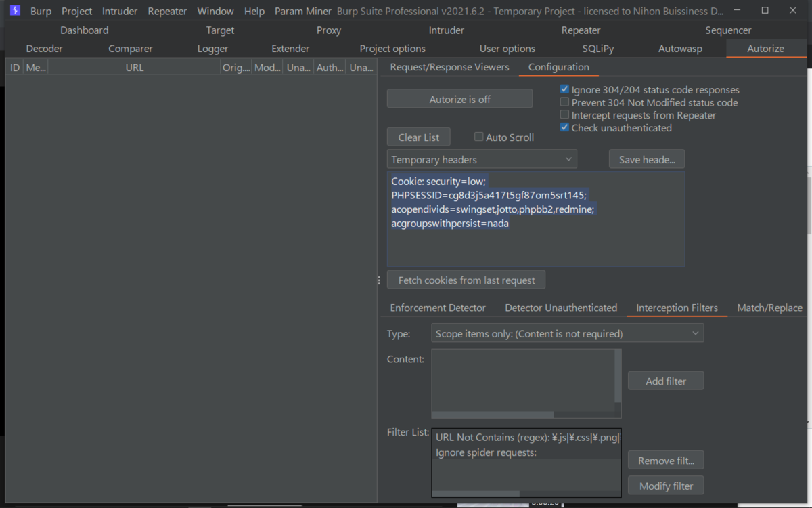This screenshot has width=812, height=508.
Task: Switch to the Comparer tab
Action: (131, 49)
